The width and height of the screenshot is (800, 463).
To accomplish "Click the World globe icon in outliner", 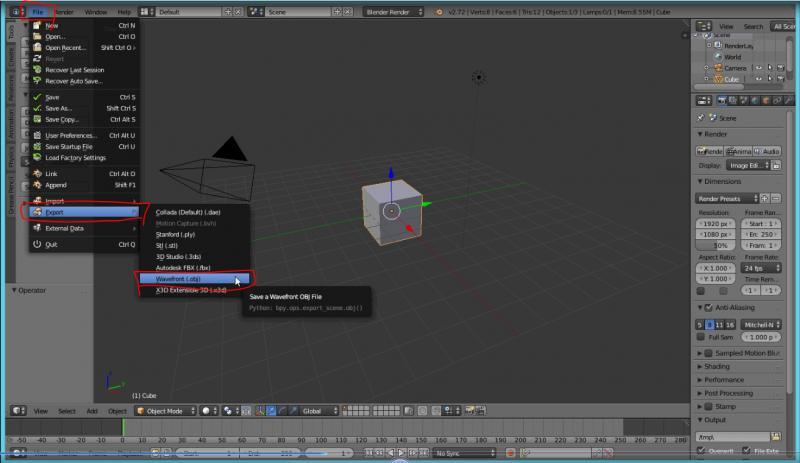I will (x=718, y=57).
